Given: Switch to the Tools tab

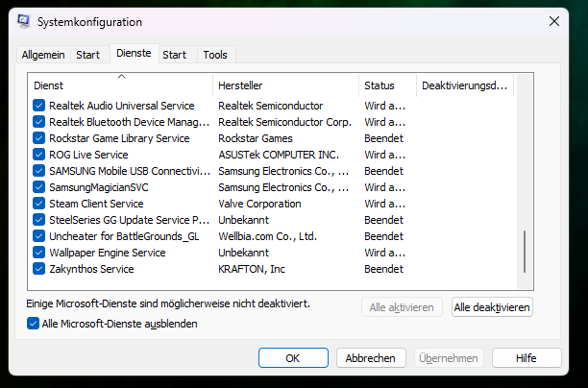Looking at the screenshot, I should (x=215, y=55).
